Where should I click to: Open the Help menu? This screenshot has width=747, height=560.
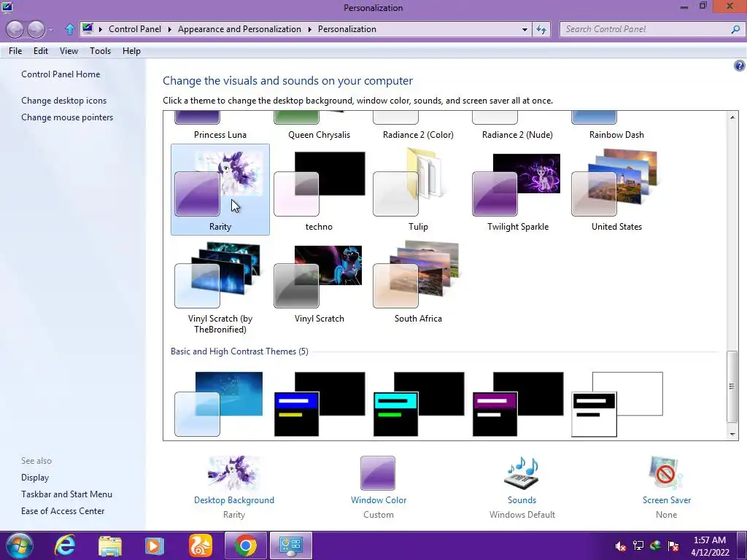coord(131,51)
